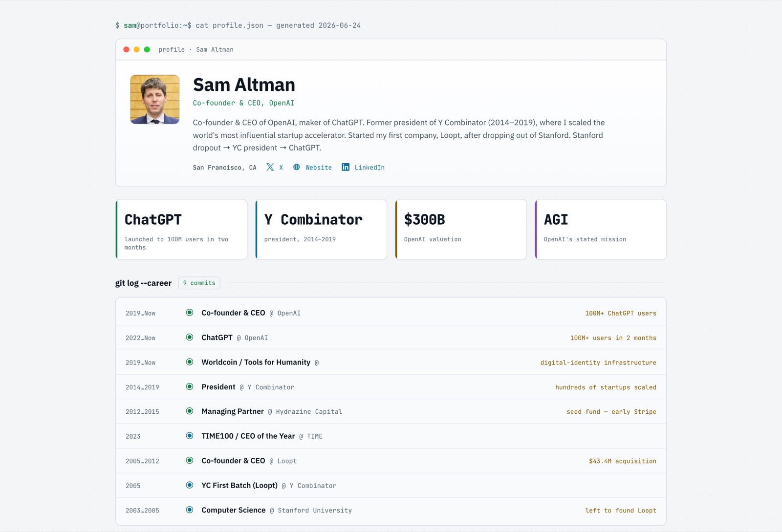Click the yellow window dot
This screenshot has height=532, width=782.
(137, 49)
